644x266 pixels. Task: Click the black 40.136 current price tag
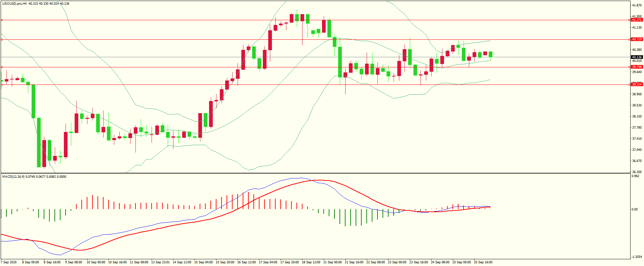point(637,57)
